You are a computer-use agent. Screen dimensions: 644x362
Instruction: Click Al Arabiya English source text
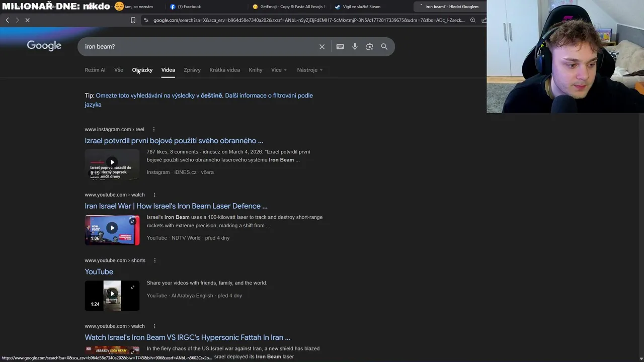(x=192, y=296)
